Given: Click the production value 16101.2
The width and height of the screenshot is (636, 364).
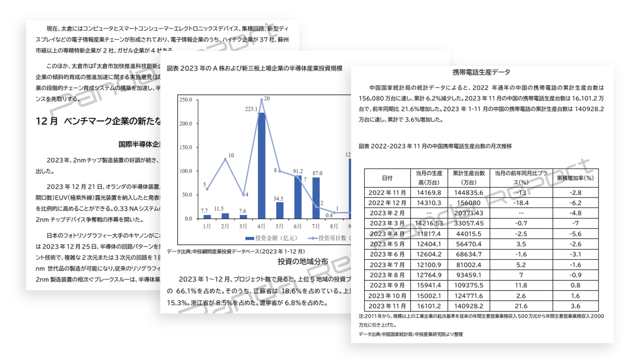Looking at the screenshot, I should (x=429, y=306).
